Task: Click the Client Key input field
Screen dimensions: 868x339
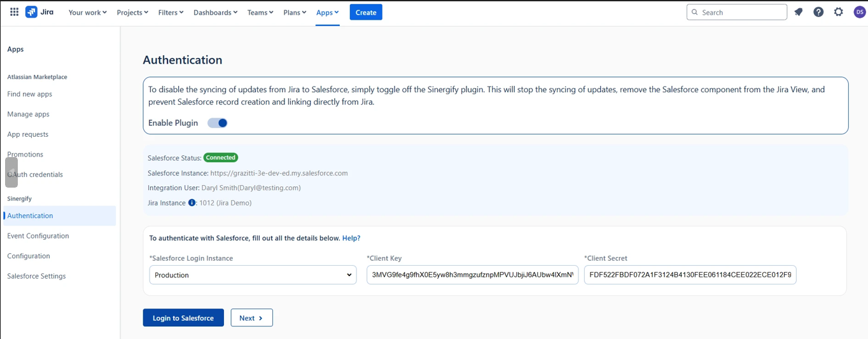Action: [x=473, y=275]
